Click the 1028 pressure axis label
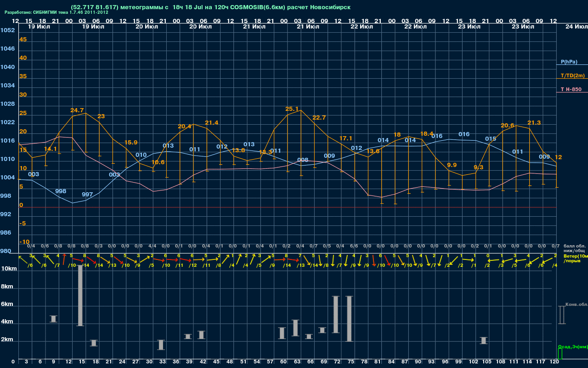The image size is (588, 368). pos(7,104)
